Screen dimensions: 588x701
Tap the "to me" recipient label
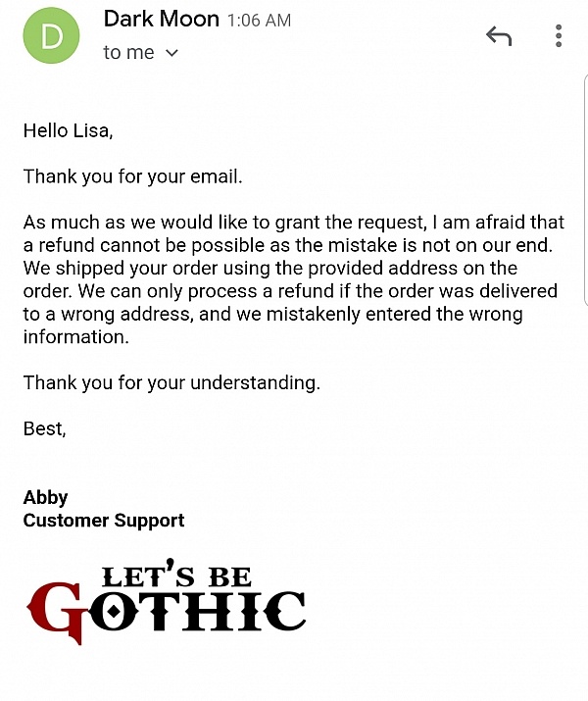click(128, 52)
